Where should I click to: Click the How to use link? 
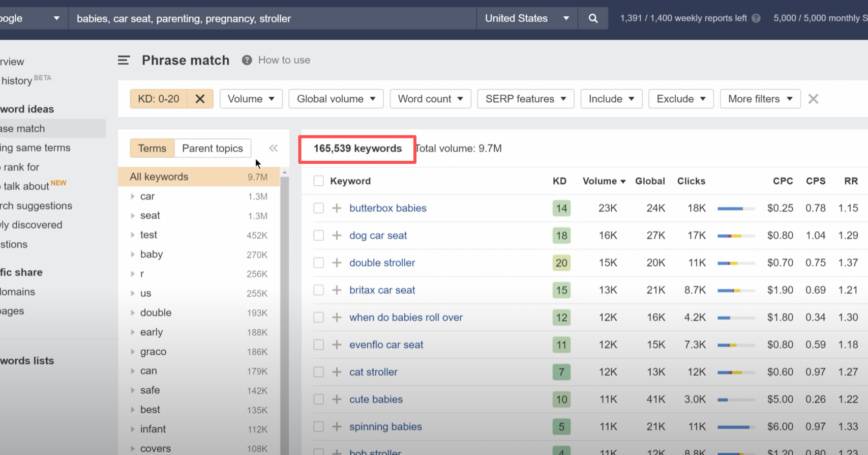coord(284,60)
